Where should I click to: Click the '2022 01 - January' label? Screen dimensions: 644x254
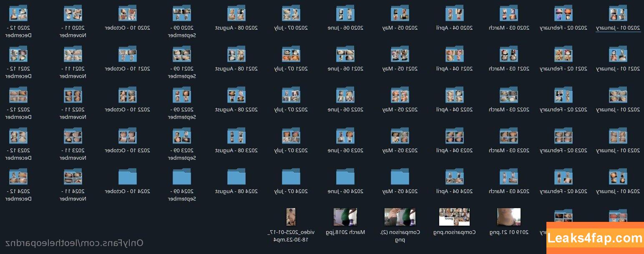[618, 109]
